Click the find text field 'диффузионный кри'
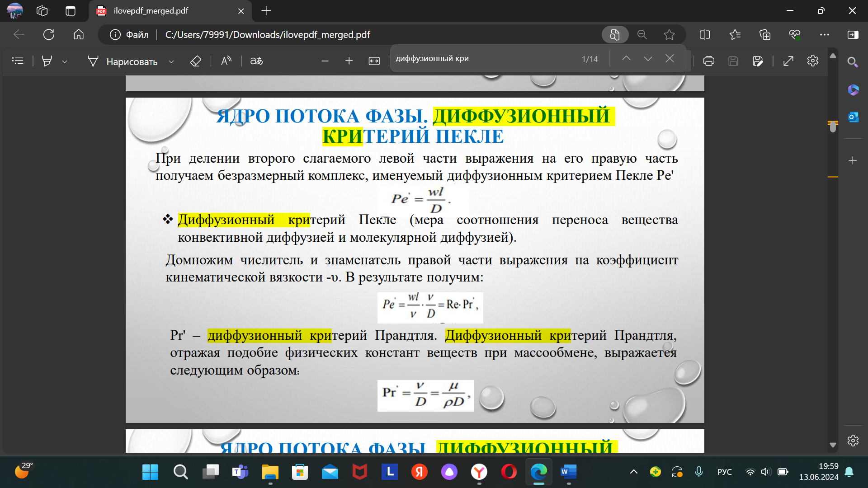This screenshot has width=868, height=488. [x=484, y=59]
